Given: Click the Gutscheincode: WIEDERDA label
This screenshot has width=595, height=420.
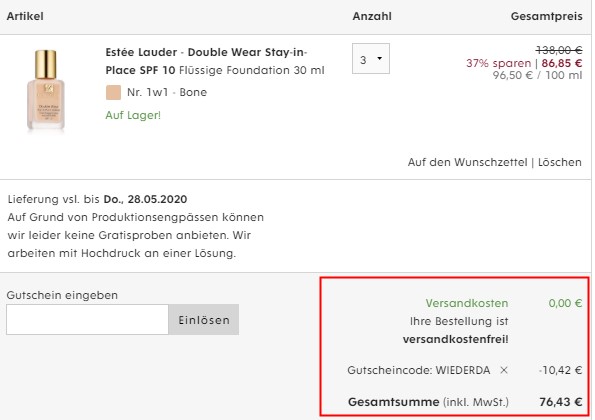Looking at the screenshot, I should pyautogui.click(x=419, y=370).
